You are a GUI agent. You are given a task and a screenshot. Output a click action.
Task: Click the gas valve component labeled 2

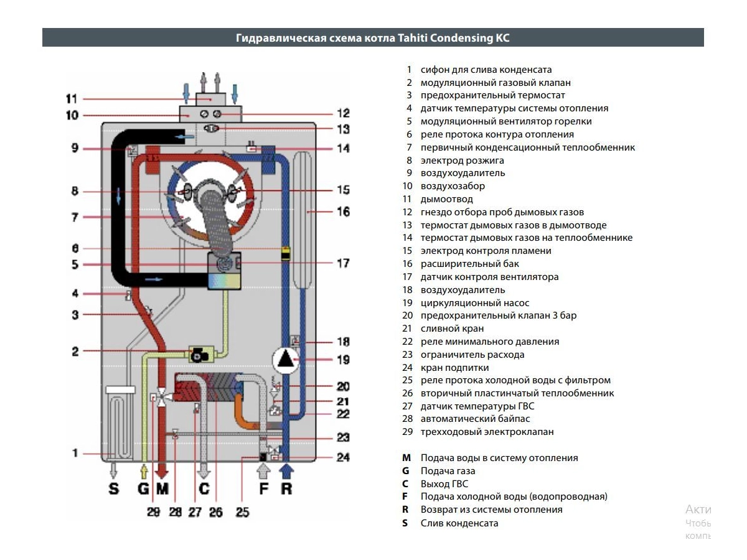200,353
